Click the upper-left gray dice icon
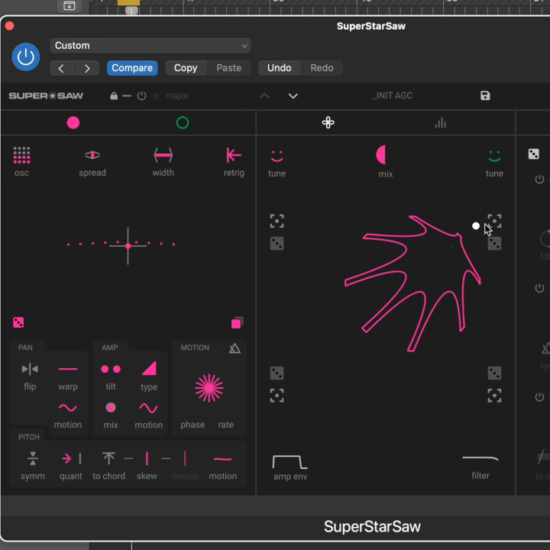The image size is (550, 550). tap(277, 243)
